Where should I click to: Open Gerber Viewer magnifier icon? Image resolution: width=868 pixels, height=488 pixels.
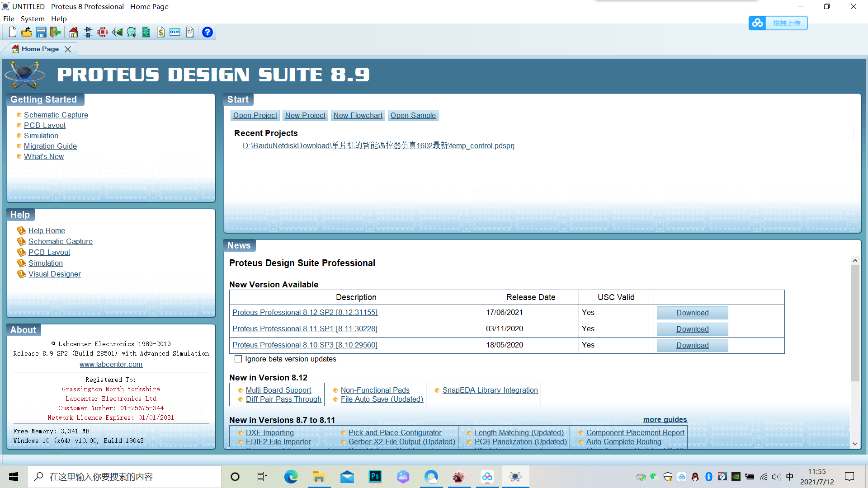click(132, 32)
